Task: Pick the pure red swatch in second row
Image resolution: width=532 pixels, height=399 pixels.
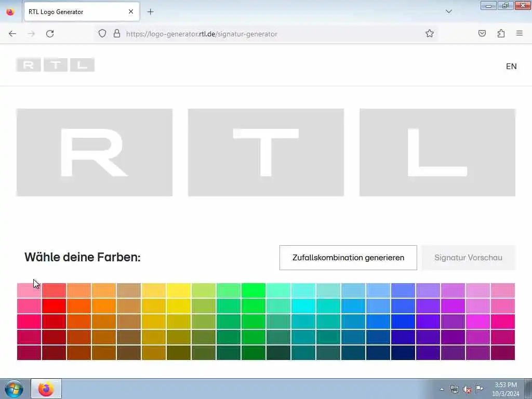Action: [x=54, y=306]
